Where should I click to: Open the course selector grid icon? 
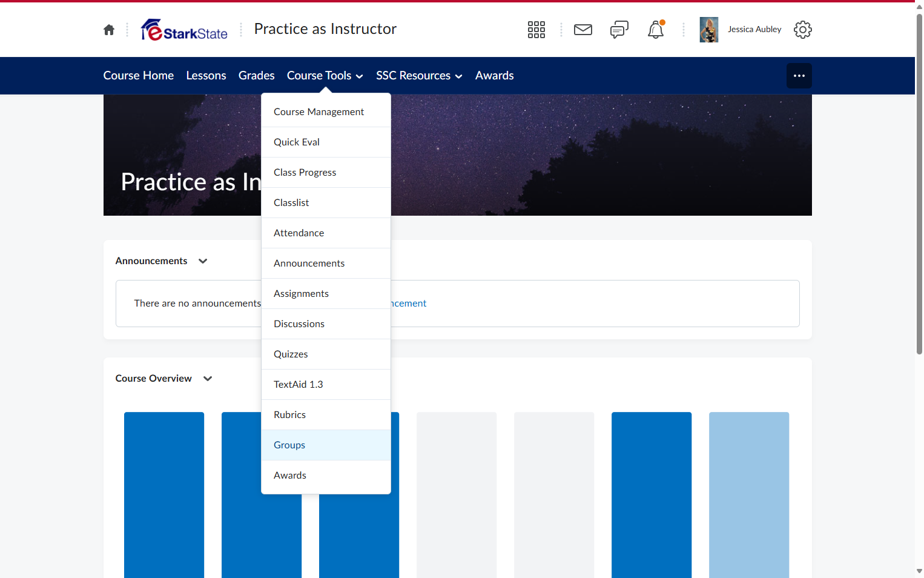[536, 30]
